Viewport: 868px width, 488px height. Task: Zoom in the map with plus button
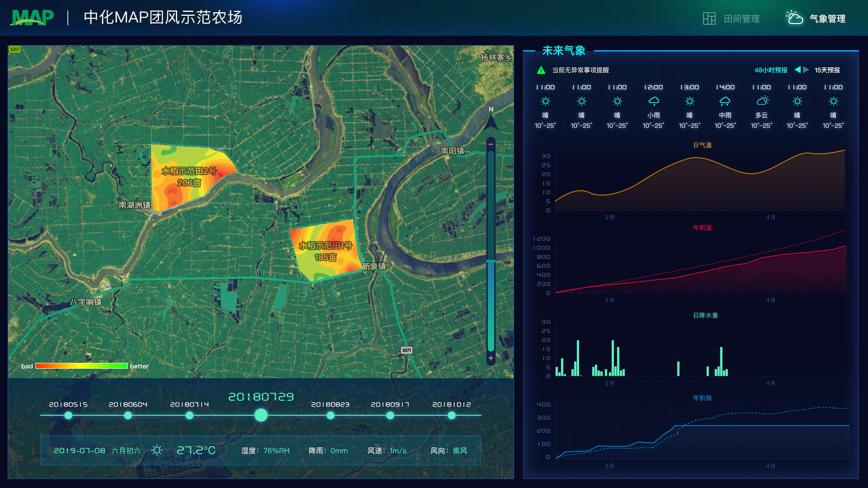[491, 358]
